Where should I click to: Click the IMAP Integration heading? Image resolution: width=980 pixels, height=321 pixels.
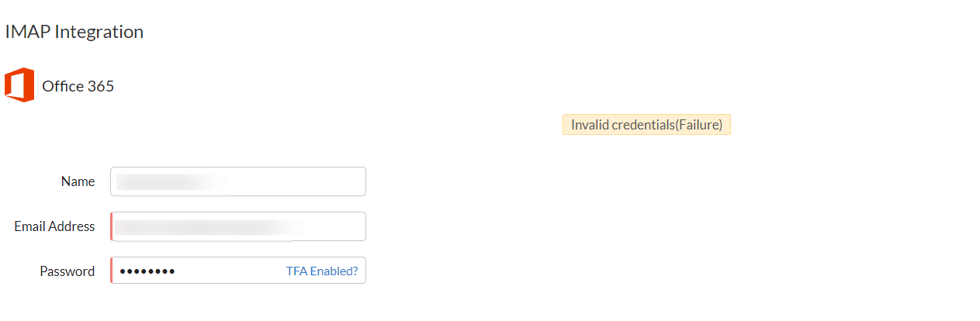[74, 32]
